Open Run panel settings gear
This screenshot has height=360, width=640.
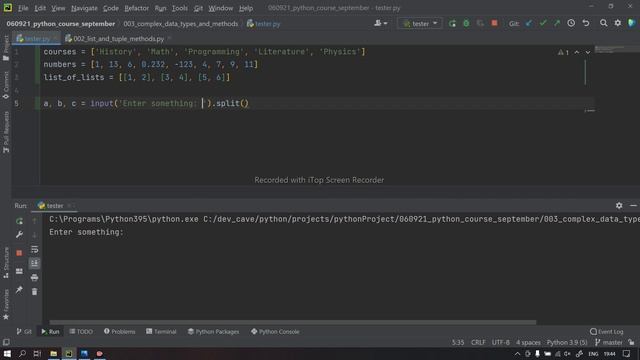(x=619, y=206)
